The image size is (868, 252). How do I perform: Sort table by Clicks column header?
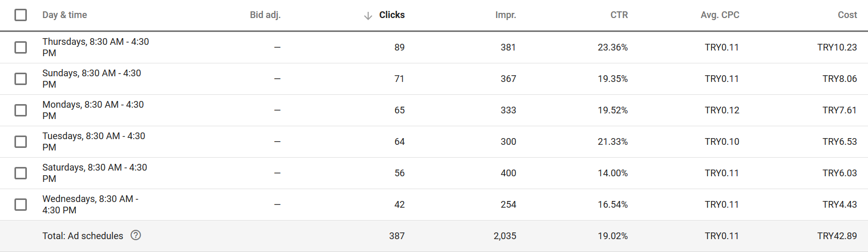(392, 15)
